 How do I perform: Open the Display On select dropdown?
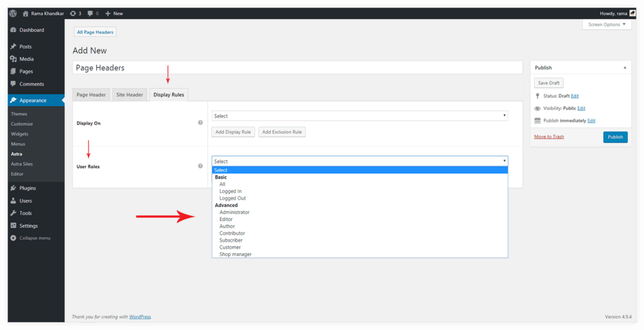point(360,116)
